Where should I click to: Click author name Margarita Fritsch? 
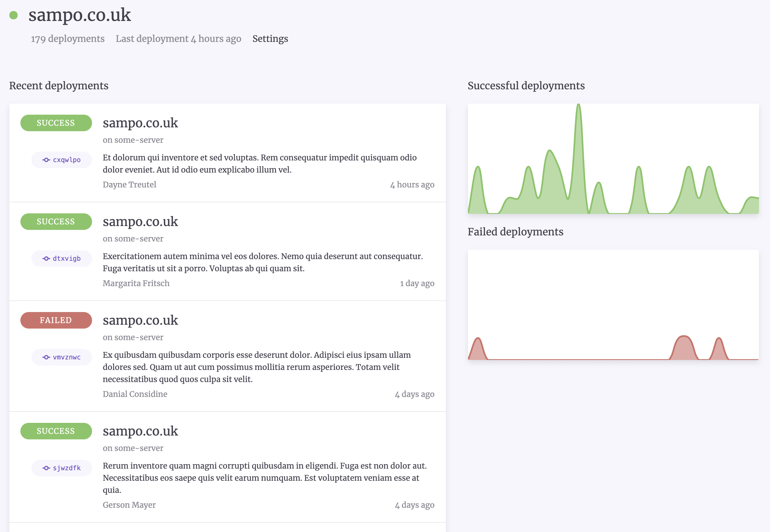pyautogui.click(x=136, y=283)
